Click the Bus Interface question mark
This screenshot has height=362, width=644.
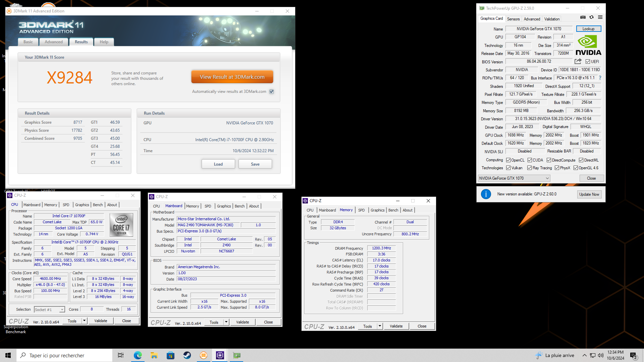click(600, 78)
